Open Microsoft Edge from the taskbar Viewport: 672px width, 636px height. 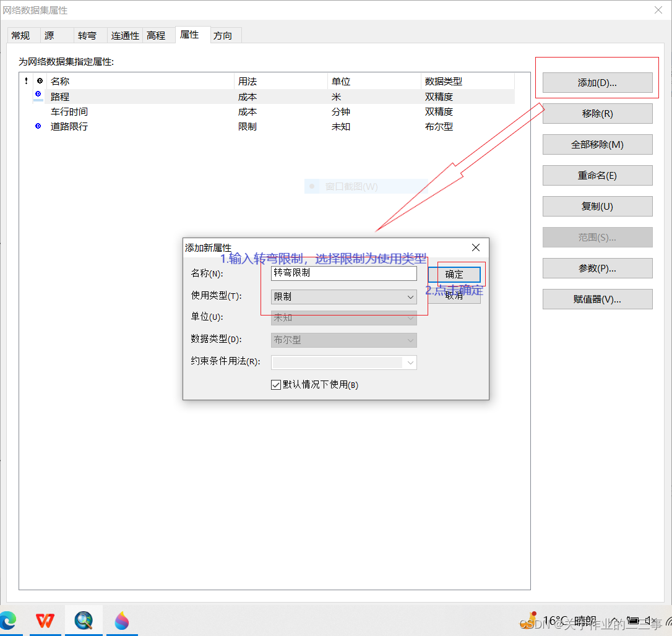tap(7, 620)
